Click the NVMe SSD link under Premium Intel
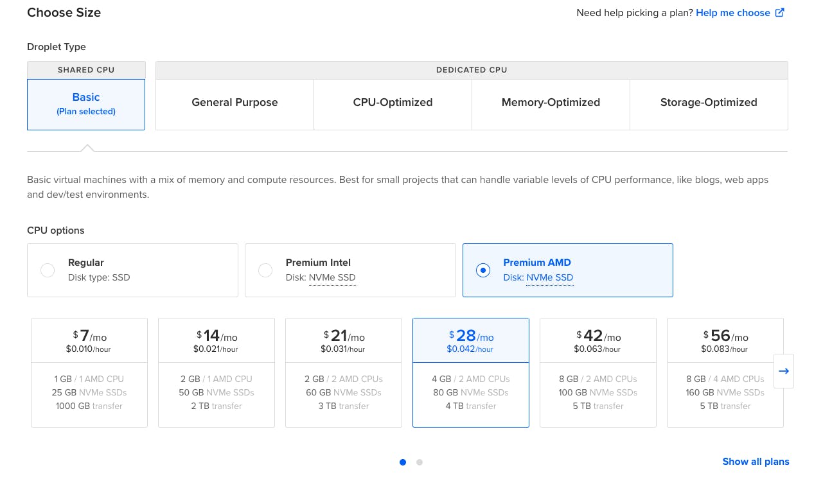 (x=332, y=278)
